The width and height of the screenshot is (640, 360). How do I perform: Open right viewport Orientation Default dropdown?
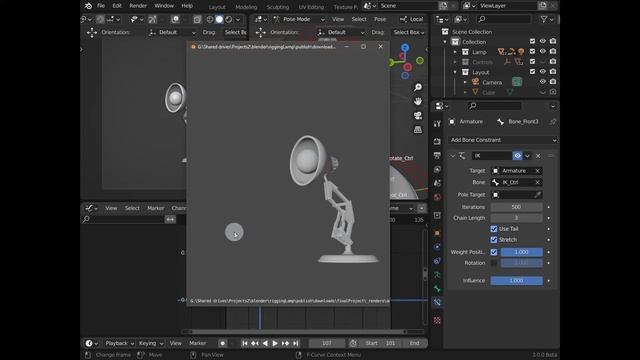(x=341, y=32)
